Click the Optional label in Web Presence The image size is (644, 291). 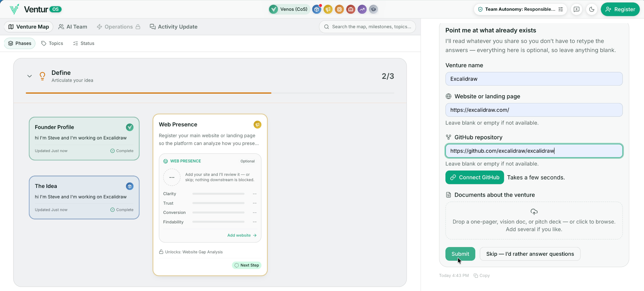(x=248, y=161)
